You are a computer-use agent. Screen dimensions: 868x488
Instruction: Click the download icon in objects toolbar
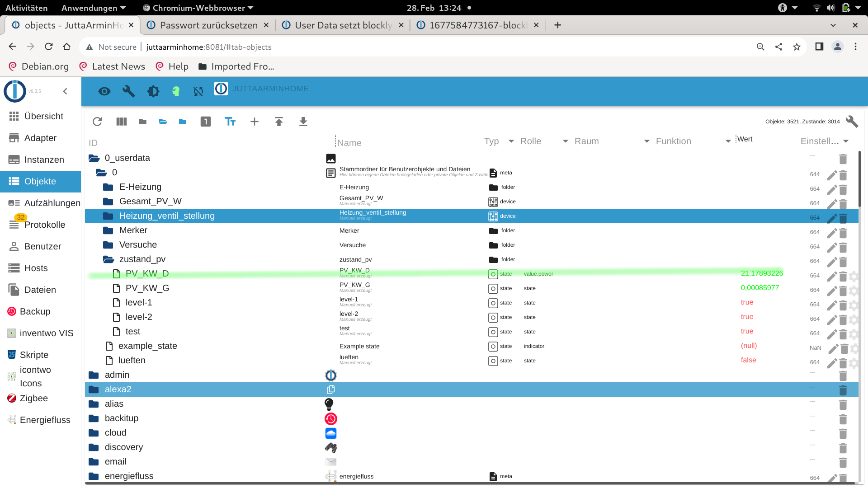pyautogui.click(x=304, y=122)
